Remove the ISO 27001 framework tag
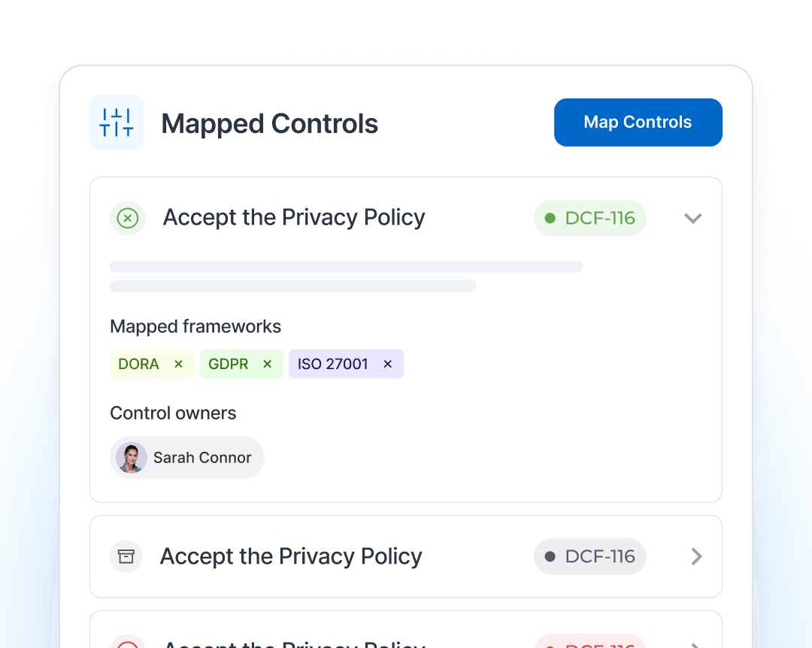The image size is (812, 648). 388,364
